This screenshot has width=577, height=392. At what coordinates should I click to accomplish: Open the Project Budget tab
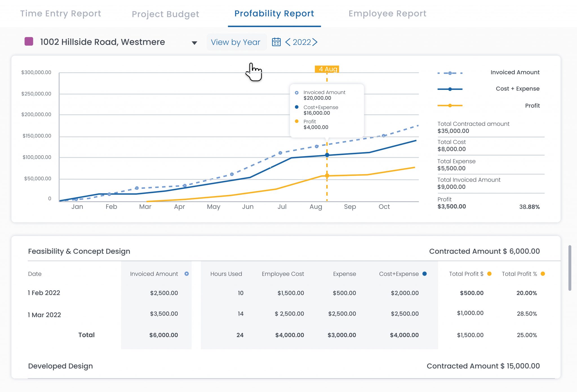(x=165, y=14)
